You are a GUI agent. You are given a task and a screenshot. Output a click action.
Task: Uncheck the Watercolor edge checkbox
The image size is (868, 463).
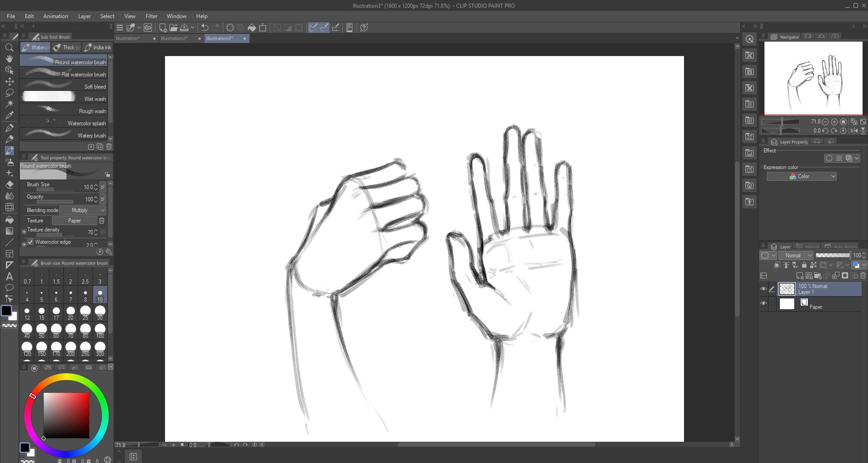pos(31,242)
